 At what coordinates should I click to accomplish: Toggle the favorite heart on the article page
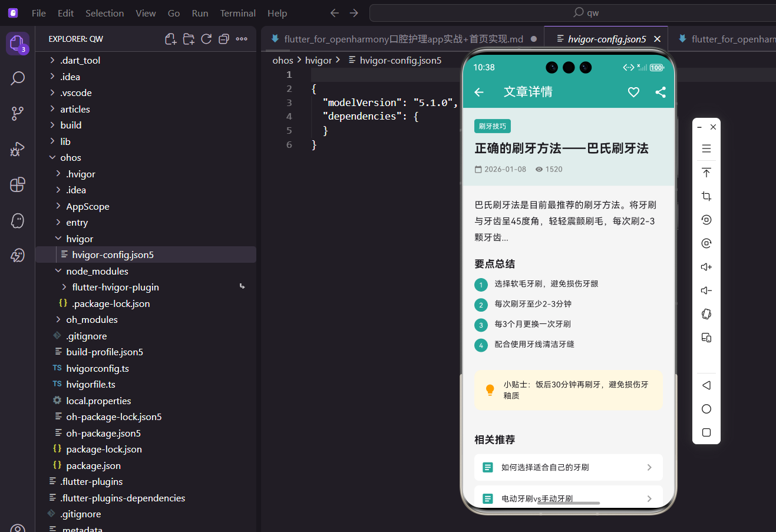click(633, 92)
